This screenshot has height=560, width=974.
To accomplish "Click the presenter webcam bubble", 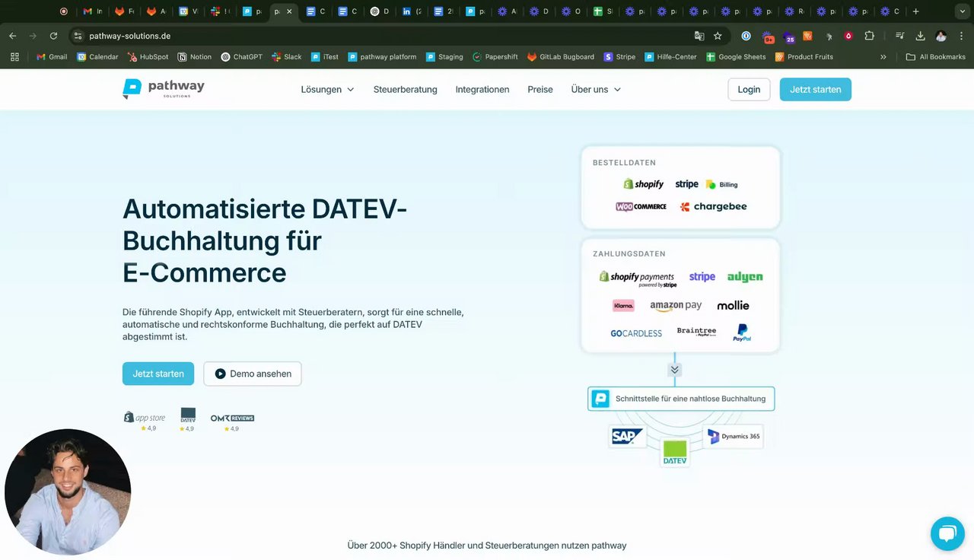I will click(68, 492).
